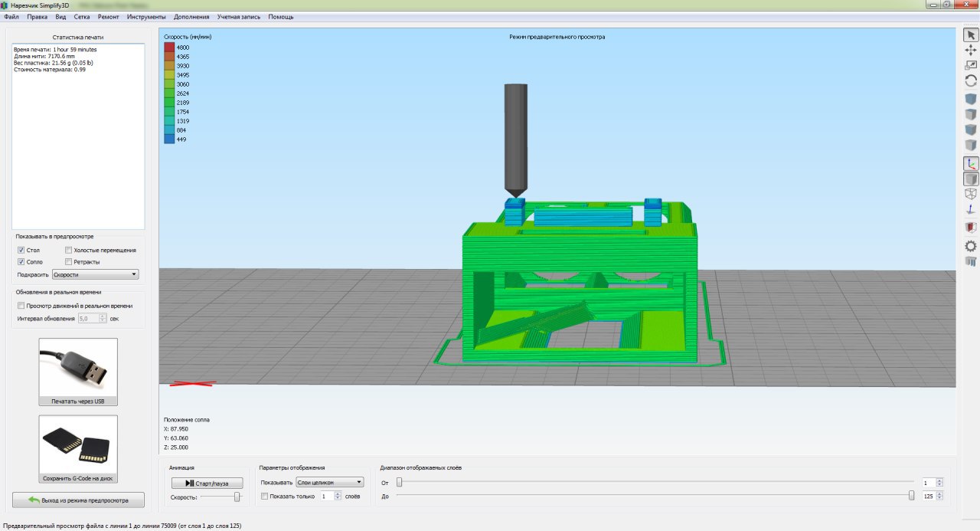Open the Правка menu
980x531 pixels.
click(x=37, y=16)
